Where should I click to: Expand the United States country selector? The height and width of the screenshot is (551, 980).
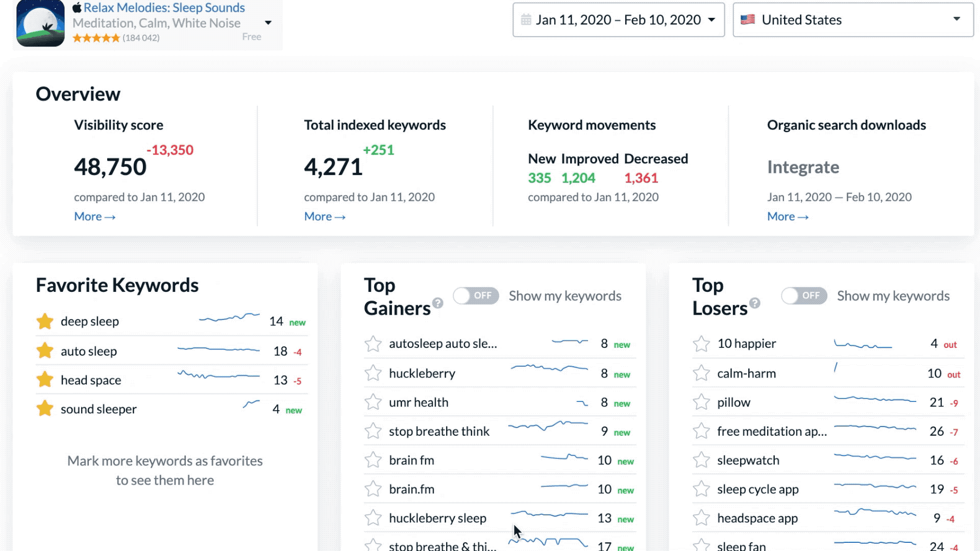853,20
